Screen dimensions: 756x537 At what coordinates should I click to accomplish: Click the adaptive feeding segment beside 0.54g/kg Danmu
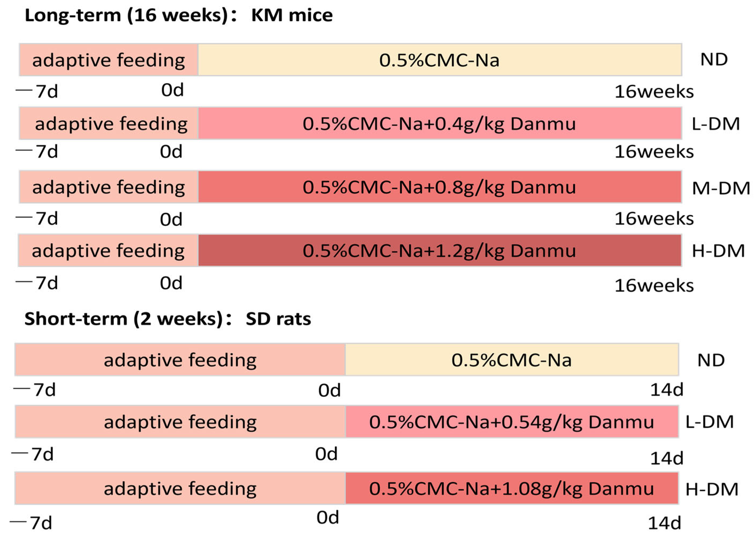[x=180, y=422]
